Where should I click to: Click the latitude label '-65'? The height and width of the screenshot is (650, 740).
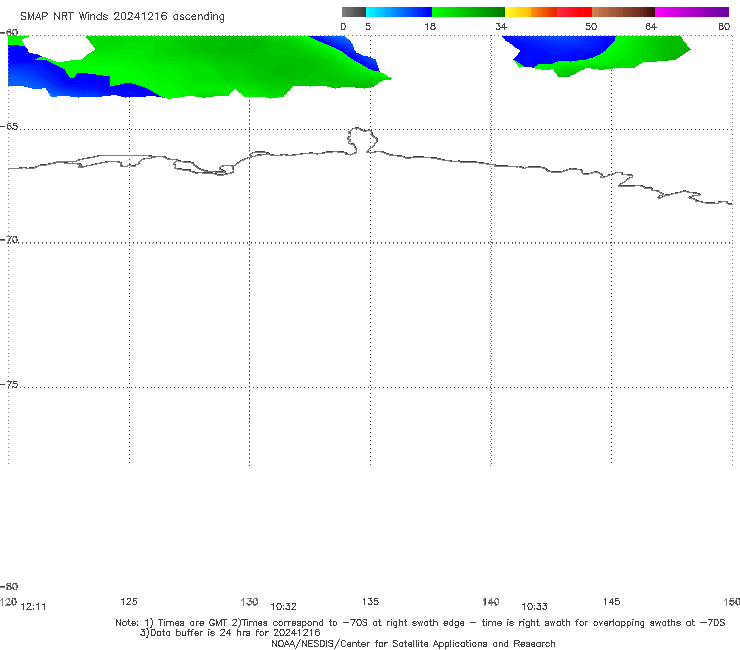(9, 127)
